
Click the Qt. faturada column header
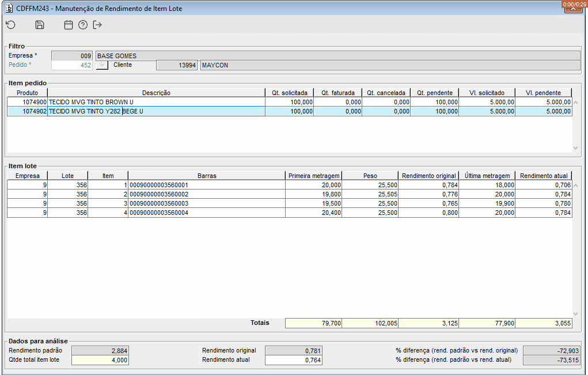pos(338,93)
